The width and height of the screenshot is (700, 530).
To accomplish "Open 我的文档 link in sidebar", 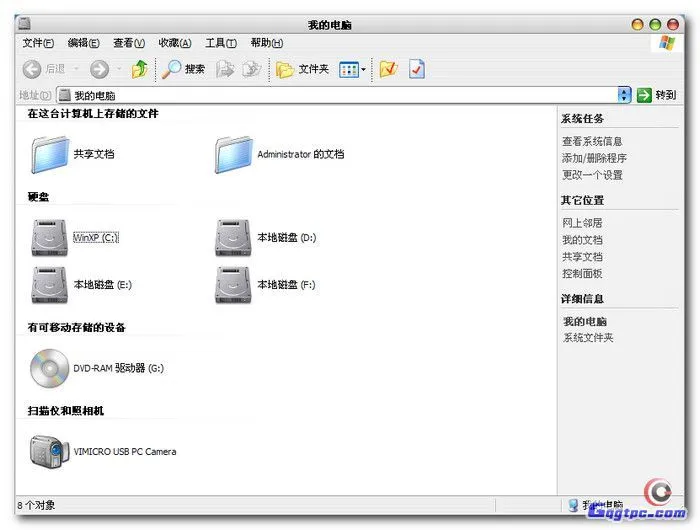I will tap(582, 240).
